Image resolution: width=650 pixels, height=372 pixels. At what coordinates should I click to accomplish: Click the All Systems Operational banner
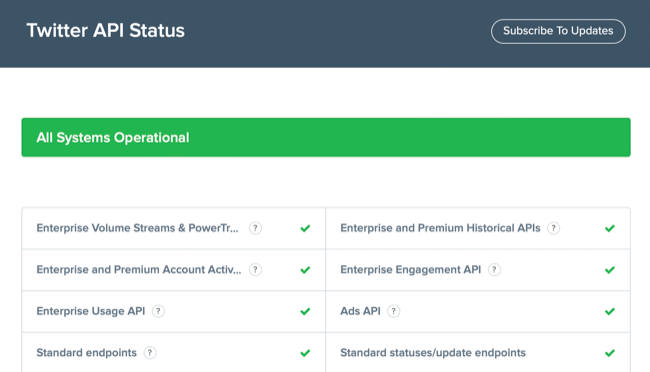(326, 137)
